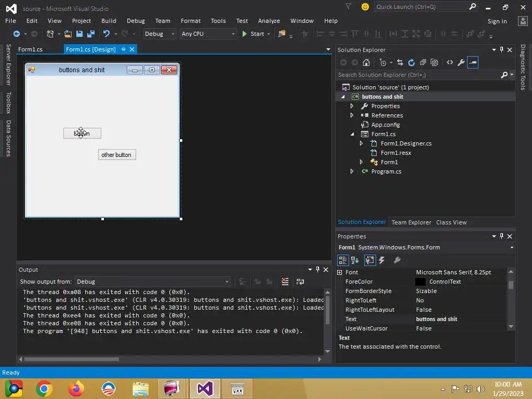This screenshot has width=532, height=399.
Task: Select App.config in Solution Explorer
Action: [x=385, y=125]
